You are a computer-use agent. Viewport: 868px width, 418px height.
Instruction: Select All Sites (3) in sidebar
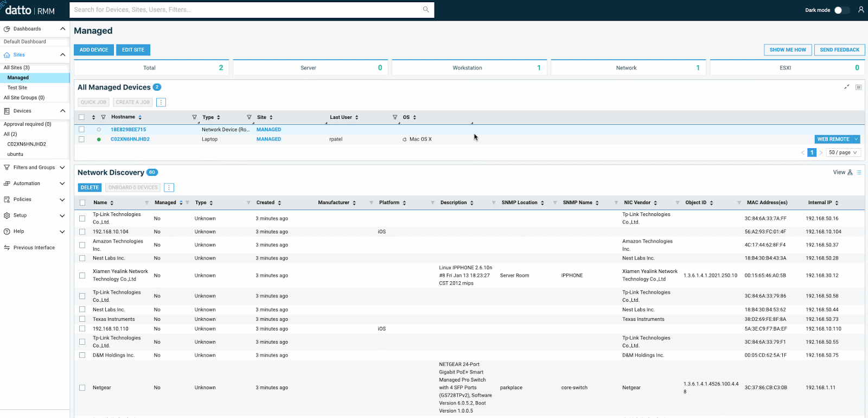coord(17,68)
